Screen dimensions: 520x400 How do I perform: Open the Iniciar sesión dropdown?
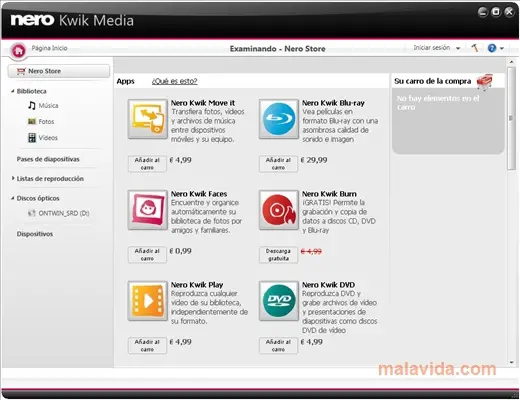coord(437,48)
